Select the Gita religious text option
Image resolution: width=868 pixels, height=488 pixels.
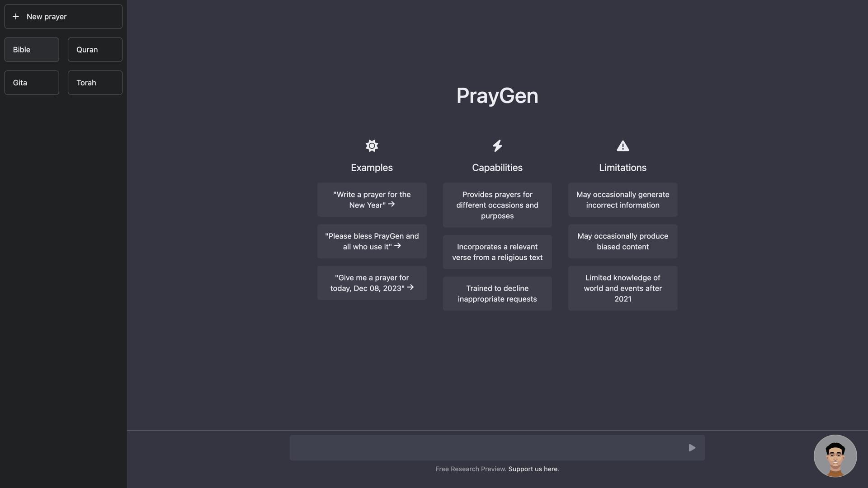coord(31,83)
